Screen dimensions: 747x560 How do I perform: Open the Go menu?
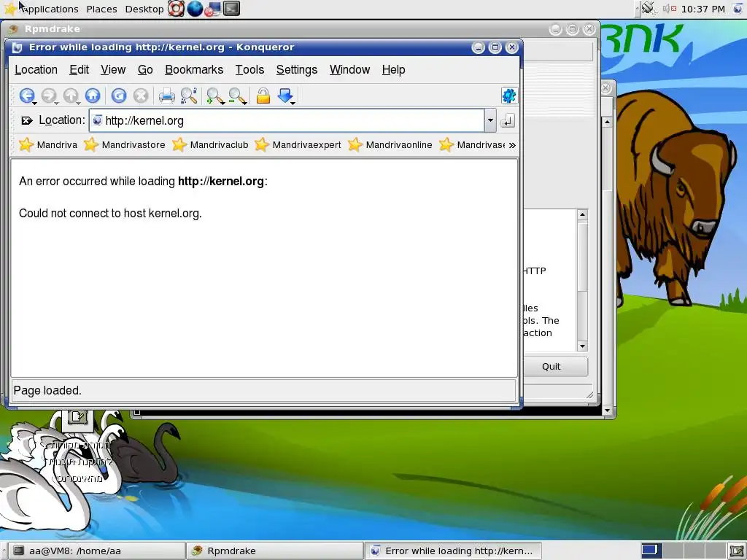tap(145, 69)
